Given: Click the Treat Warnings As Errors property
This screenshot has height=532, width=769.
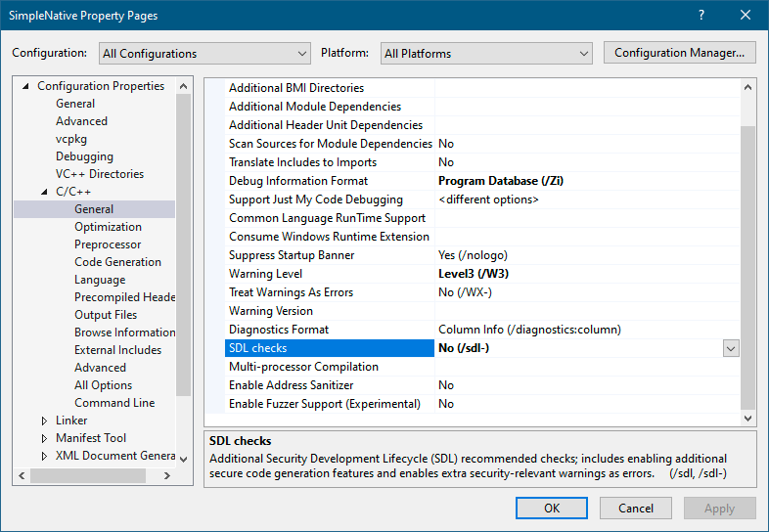Looking at the screenshot, I should click(x=291, y=292).
